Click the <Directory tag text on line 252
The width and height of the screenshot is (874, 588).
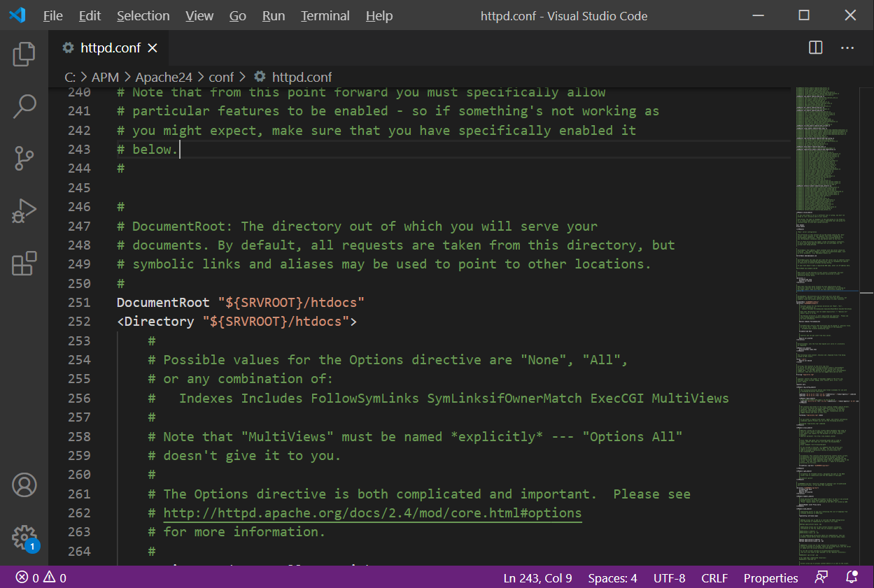(155, 321)
